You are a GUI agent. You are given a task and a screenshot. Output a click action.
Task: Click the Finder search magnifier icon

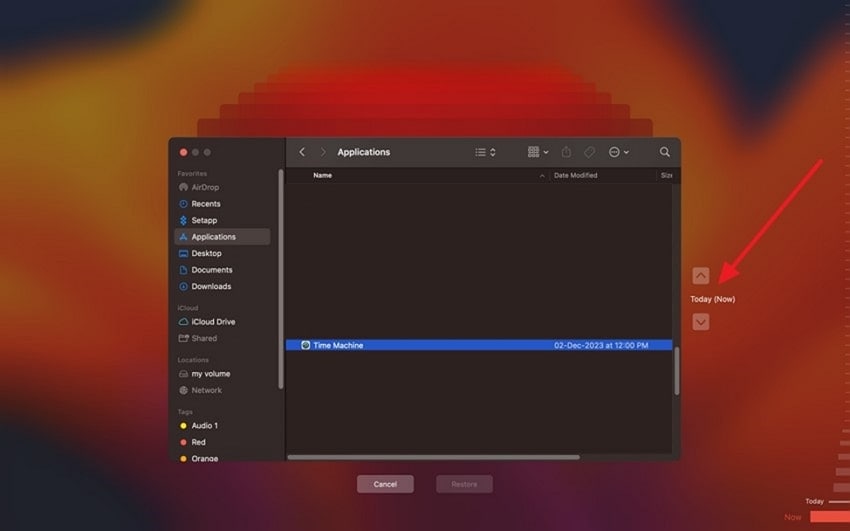click(x=665, y=152)
